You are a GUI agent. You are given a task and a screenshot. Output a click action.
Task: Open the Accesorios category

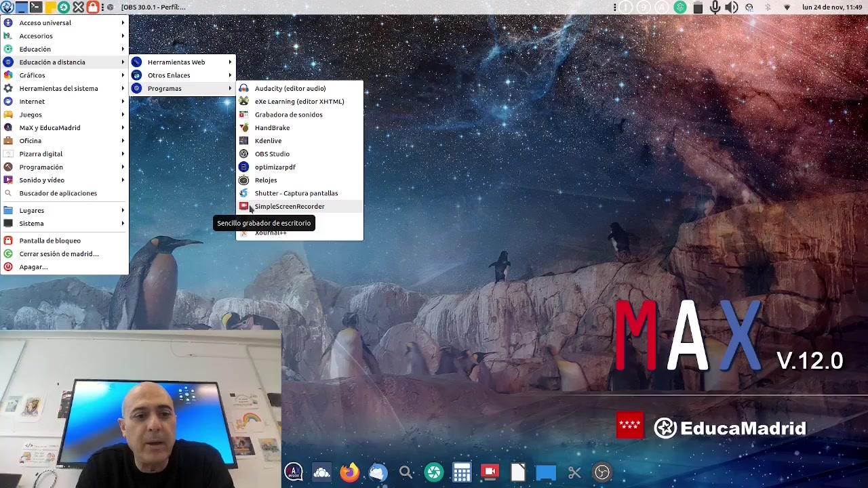[64, 36]
